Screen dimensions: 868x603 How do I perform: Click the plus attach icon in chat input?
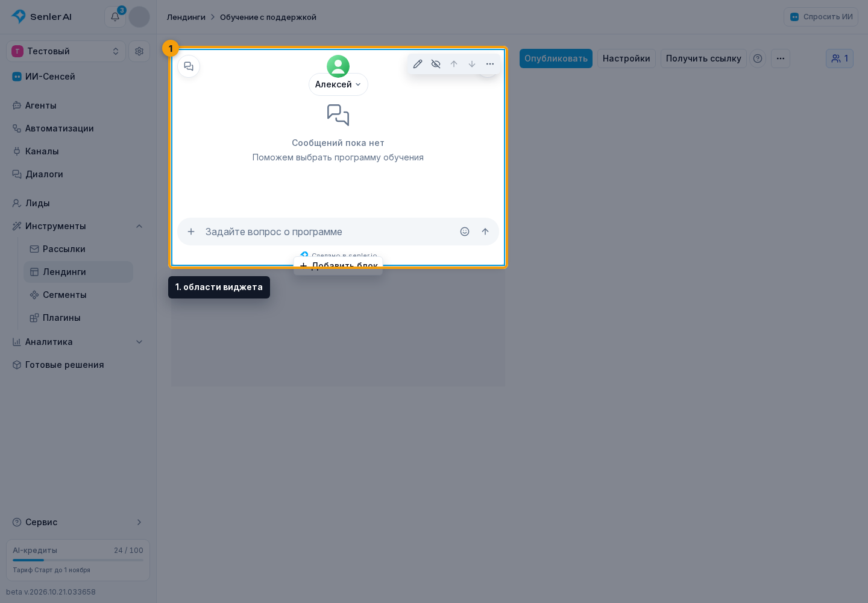pos(191,232)
